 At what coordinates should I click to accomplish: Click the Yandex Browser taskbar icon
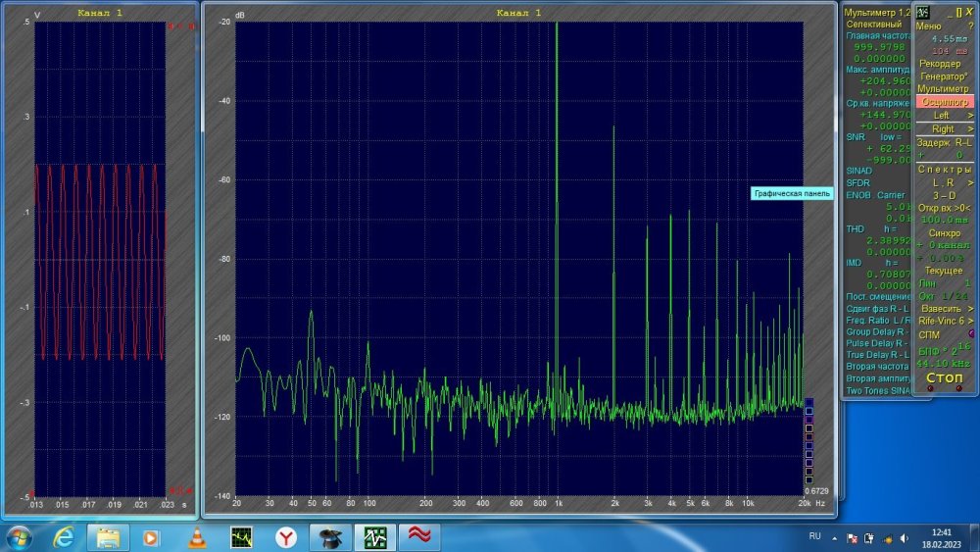click(284, 537)
